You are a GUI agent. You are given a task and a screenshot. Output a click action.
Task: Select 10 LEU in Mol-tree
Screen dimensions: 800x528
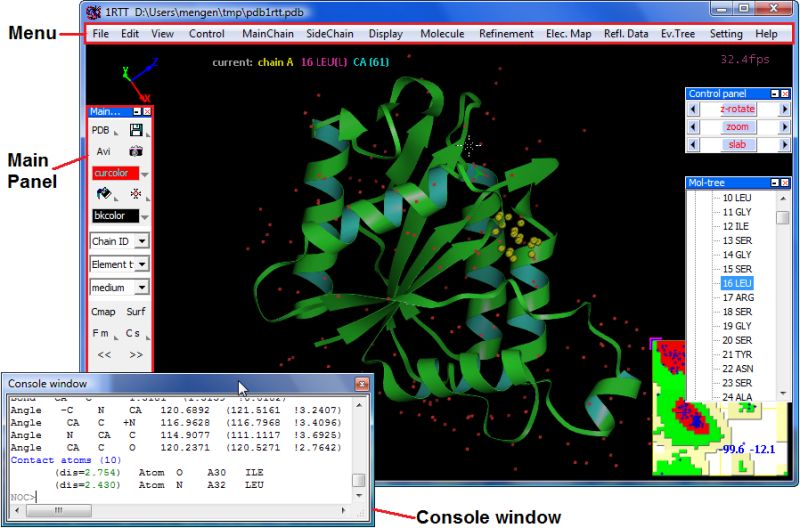[737, 198]
